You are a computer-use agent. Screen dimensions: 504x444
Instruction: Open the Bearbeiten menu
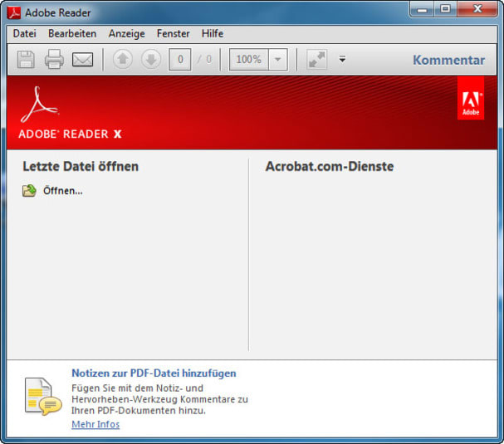click(x=72, y=33)
